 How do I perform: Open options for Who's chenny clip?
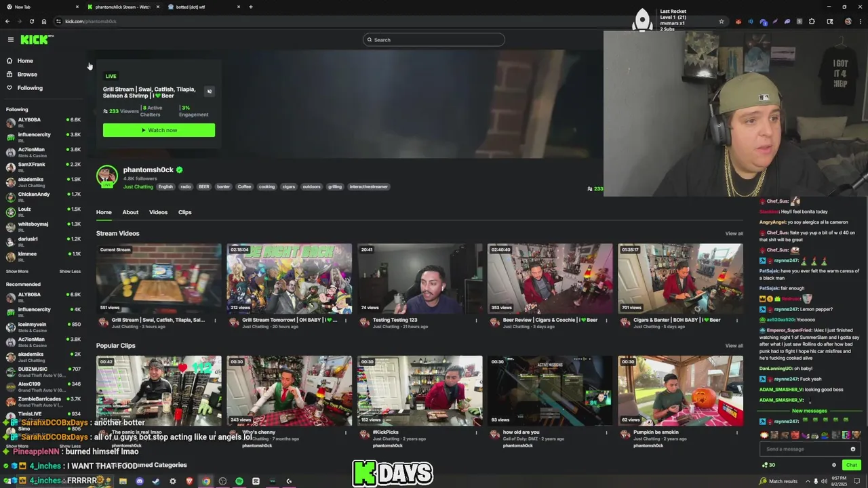(346, 432)
